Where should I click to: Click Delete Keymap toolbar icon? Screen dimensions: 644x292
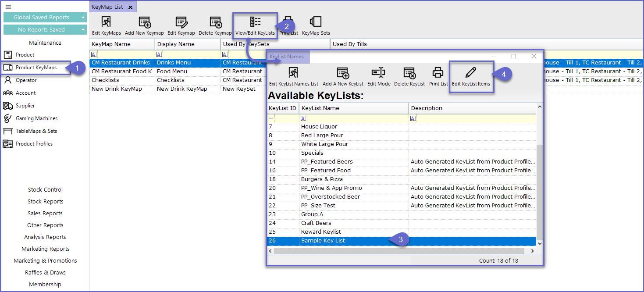(x=215, y=26)
